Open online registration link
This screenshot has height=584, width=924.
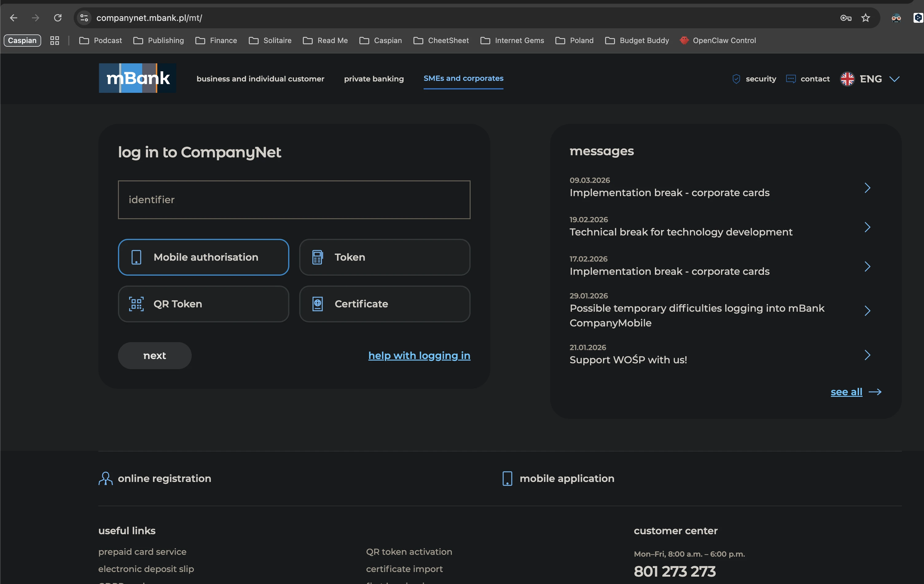pos(165,478)
